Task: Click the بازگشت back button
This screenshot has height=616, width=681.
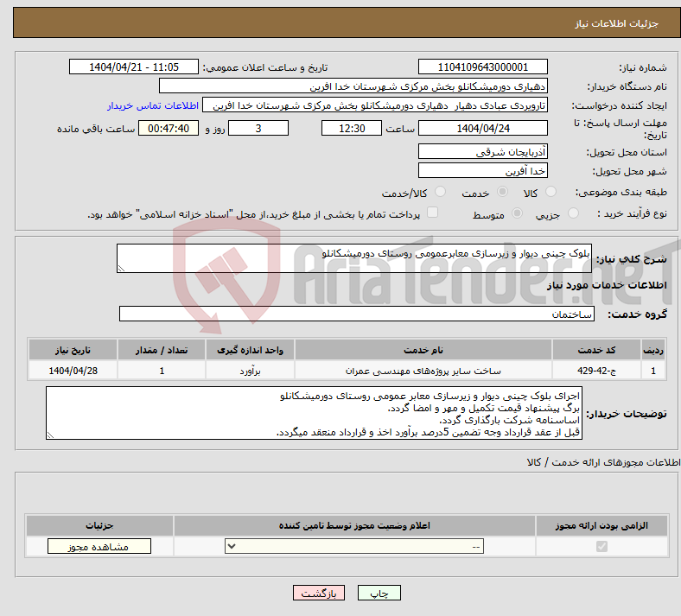Action: pyautogui.click(x=319, y=593)
